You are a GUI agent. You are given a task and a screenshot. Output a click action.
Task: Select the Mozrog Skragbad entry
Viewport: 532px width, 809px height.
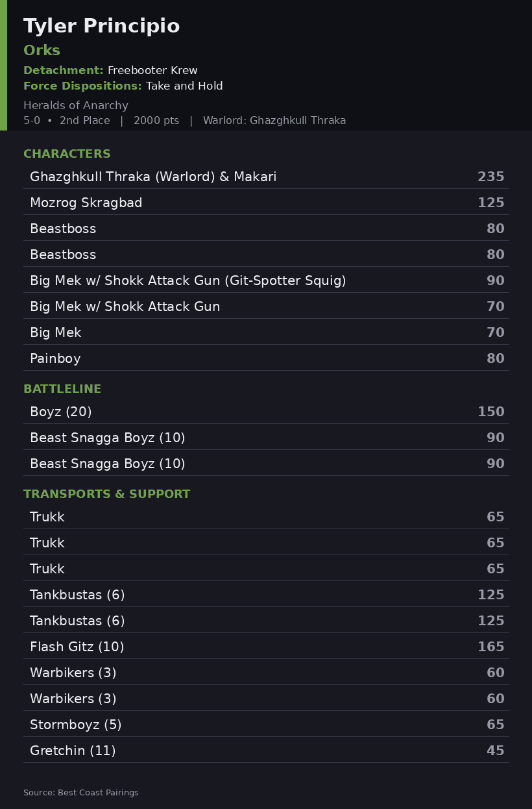tap(266, 202)
